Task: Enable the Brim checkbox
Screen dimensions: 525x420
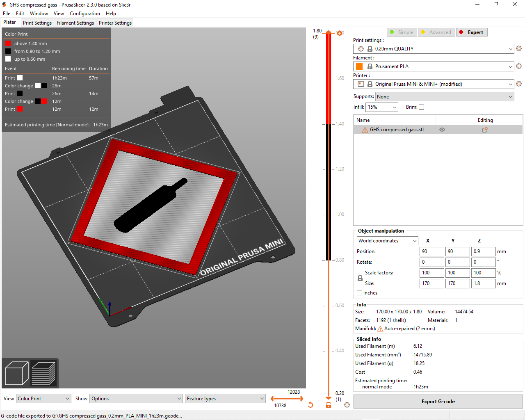Action: click(x=422, y=107)
